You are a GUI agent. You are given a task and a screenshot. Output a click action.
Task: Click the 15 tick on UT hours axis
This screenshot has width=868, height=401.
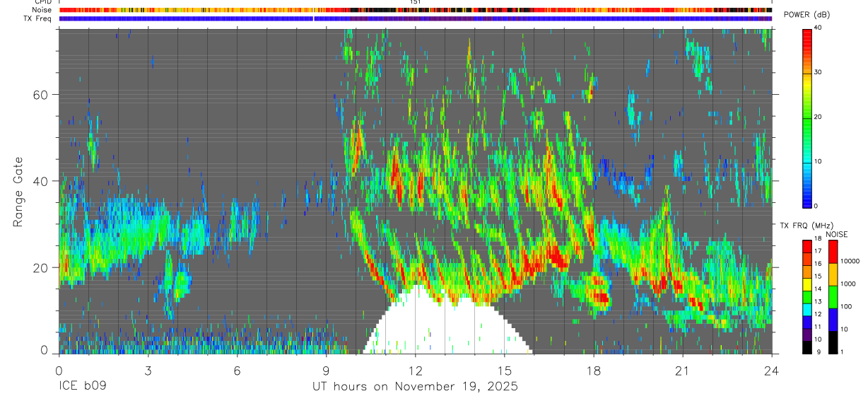(504, 370)
